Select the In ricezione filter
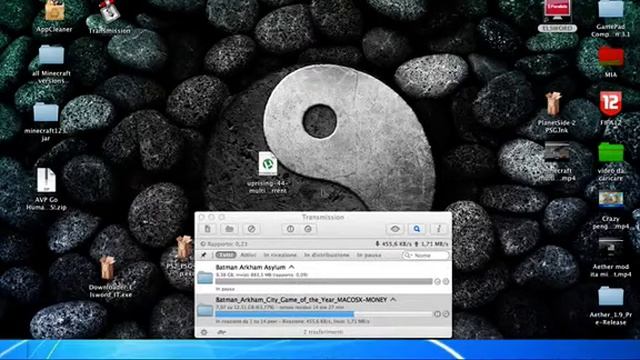 click(x=280, y=255)
